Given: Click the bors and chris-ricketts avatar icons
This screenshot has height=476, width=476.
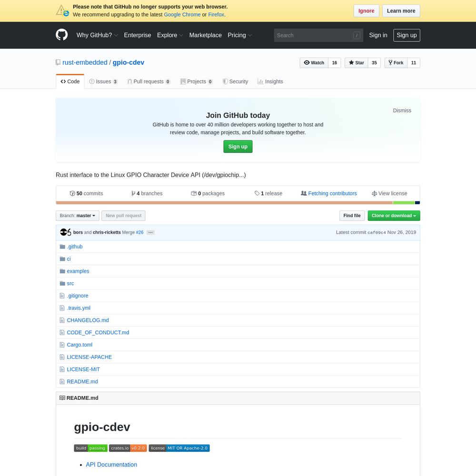Looking at the screenshot, I should (x=65, y=232).
